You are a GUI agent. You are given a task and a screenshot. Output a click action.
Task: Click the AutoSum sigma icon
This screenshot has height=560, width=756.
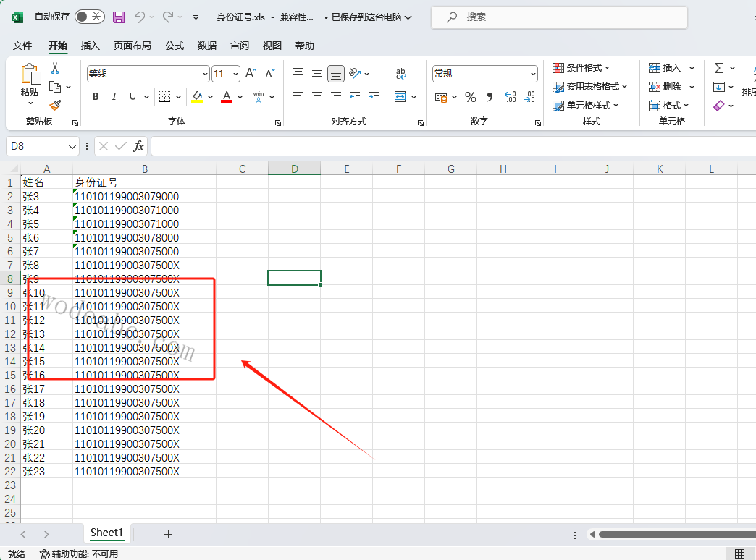point(719,68)
